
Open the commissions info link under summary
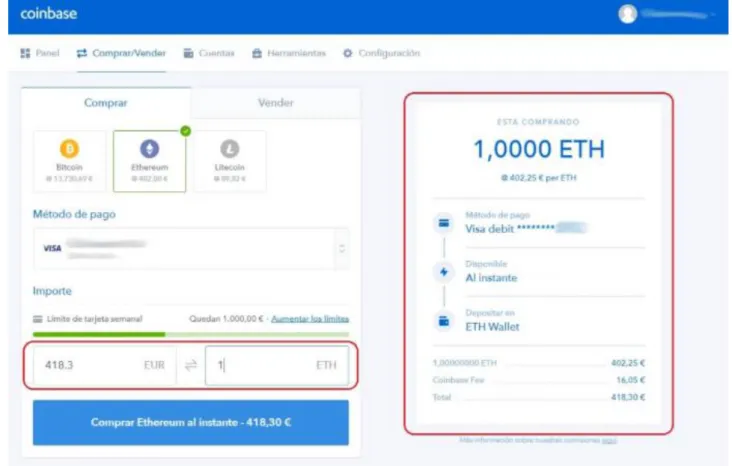tap(609, 440)
